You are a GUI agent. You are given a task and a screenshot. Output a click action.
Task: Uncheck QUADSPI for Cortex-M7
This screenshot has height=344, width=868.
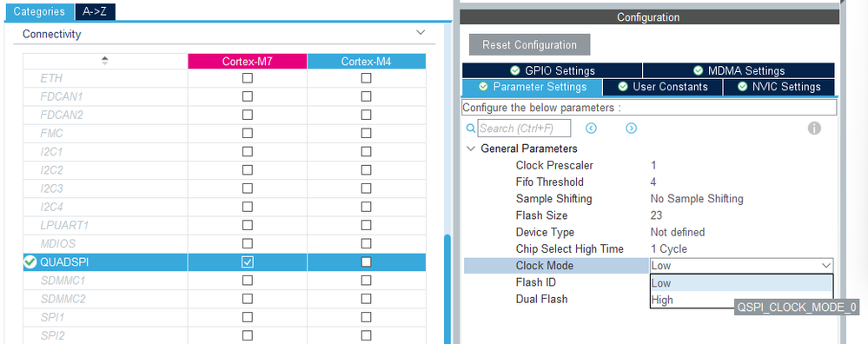click(x=248, y=262)
